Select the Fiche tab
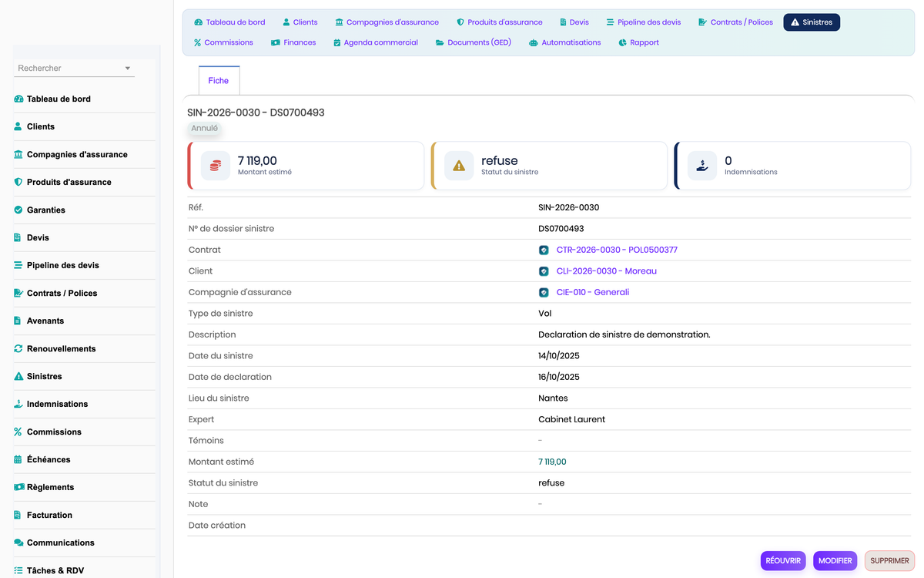The image size is (924, 578). (219, 80)
